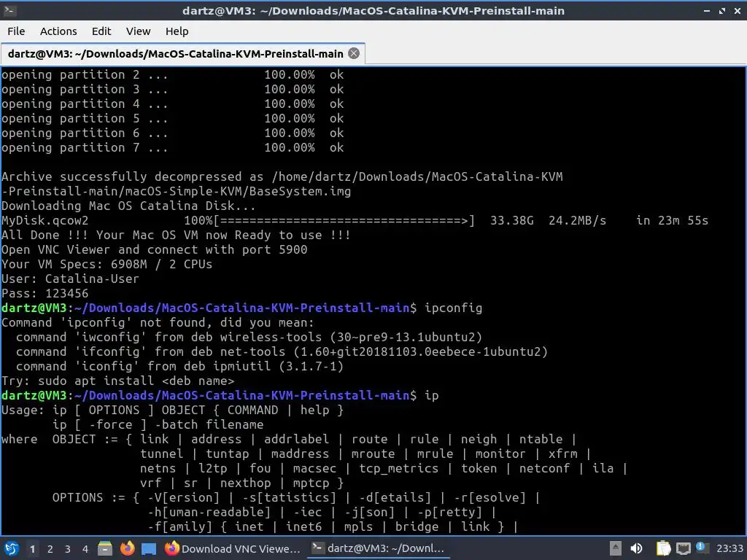Open the clipboard manager tray icon
The image size is (747, 560).
click(x=664, y=548)
